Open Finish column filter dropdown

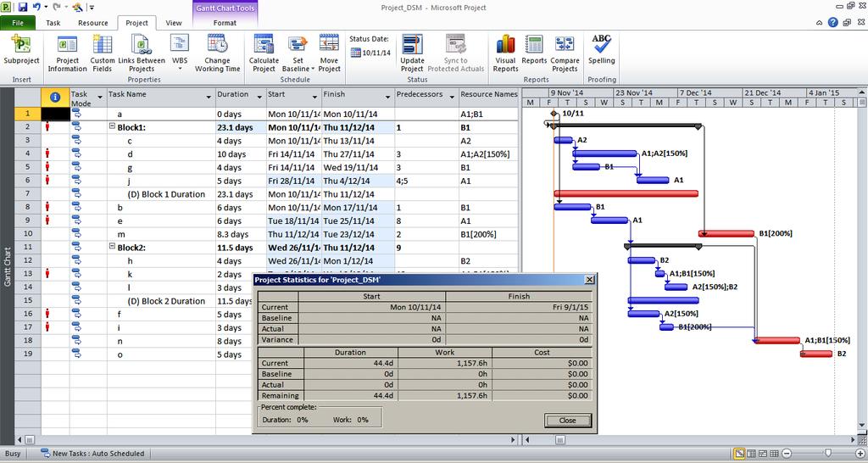pyautogui.click(x=387, y=97)
